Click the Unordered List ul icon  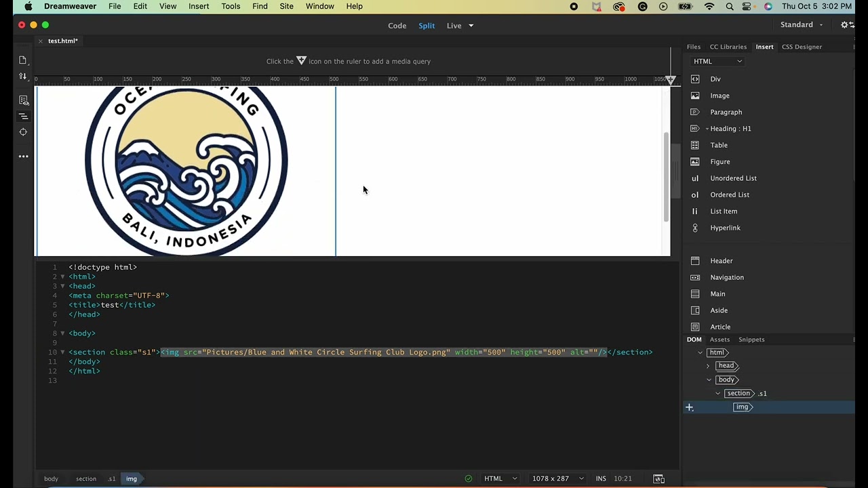pyautogui.click(x=695, y=178)
